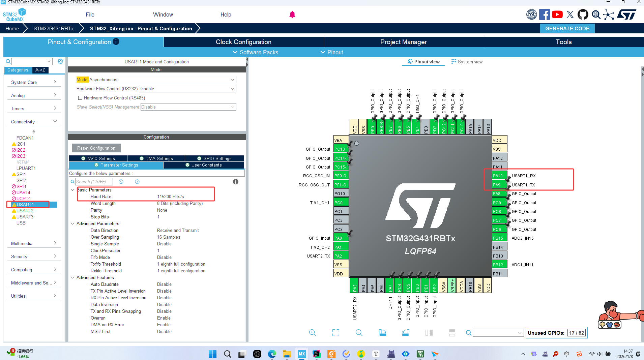Image resolution: width=644 pixels, height=360 pixels.
Task: Rotate the chip view clockwise
Action: pyautogui.click(x=382, y=333)
